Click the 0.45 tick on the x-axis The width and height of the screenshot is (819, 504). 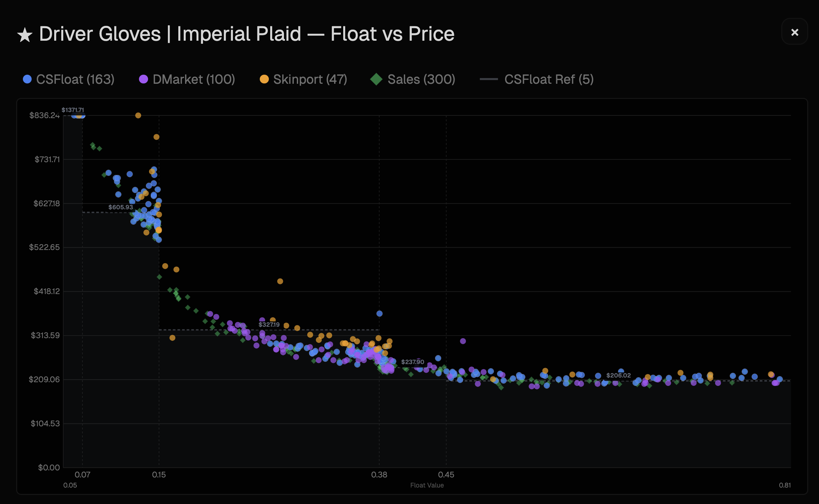tap(446, 475)
